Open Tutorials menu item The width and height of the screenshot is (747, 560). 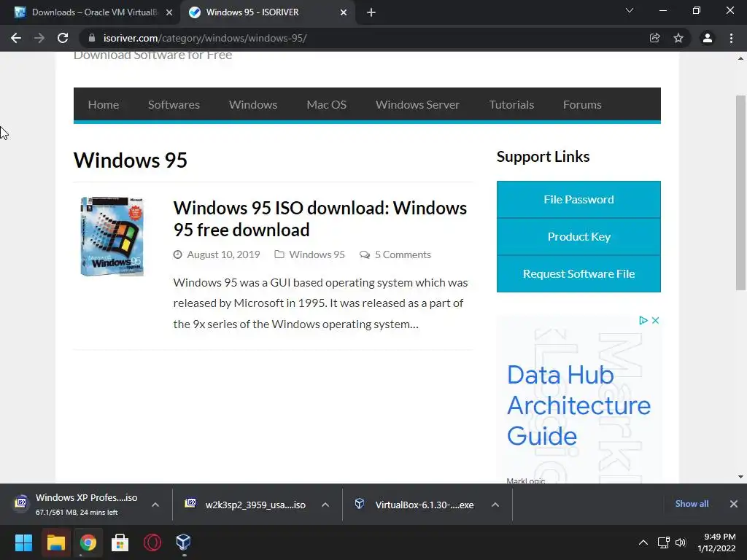click(511, 105)
